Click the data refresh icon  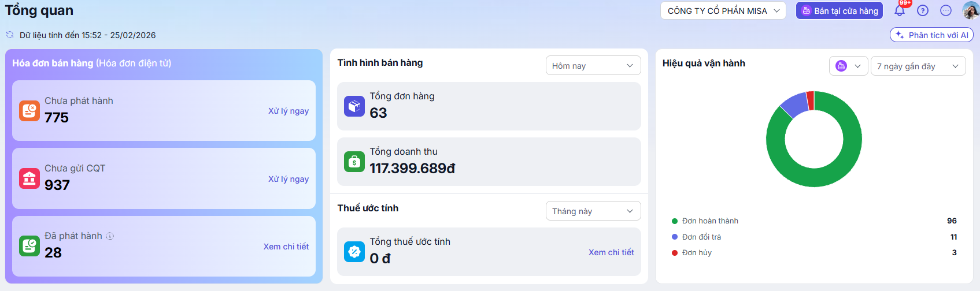coord(10,35)
